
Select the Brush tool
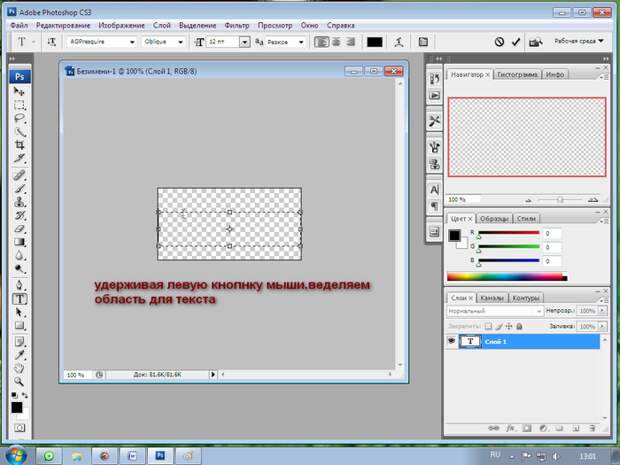point(19,189)
